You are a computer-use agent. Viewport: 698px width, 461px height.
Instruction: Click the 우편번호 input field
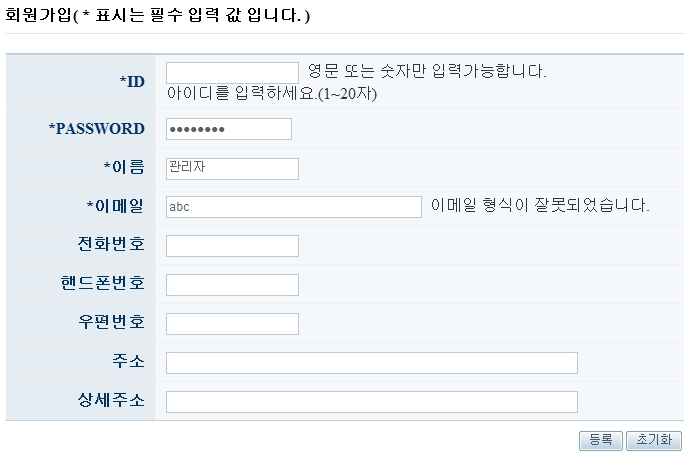coord(232,324)
